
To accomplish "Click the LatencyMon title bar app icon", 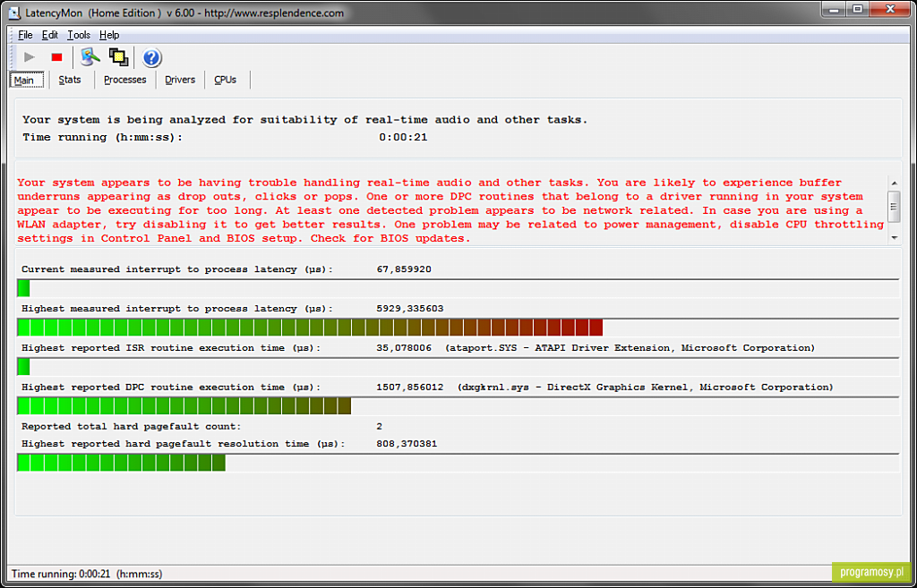I will [x=16, y=13].
